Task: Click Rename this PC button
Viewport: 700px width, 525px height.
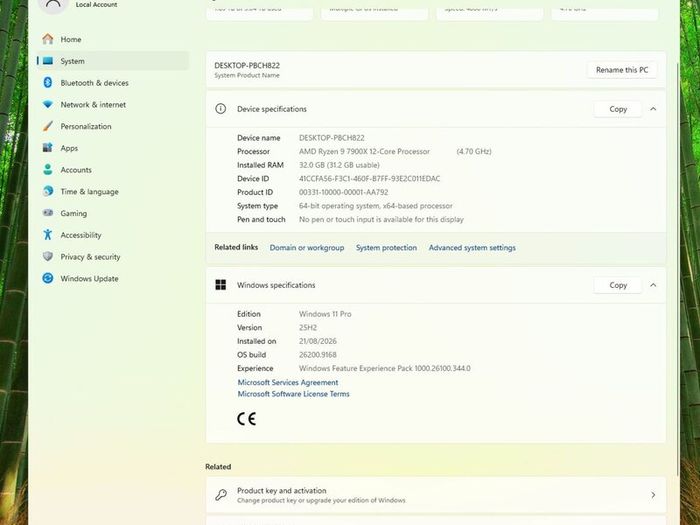Action: tap(622, 70)
